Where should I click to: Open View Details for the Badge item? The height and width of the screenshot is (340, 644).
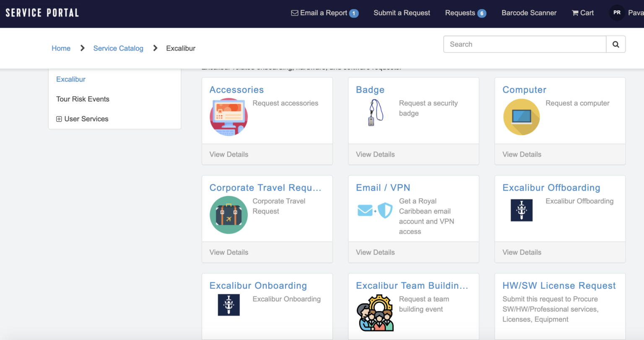coord(375,154)
